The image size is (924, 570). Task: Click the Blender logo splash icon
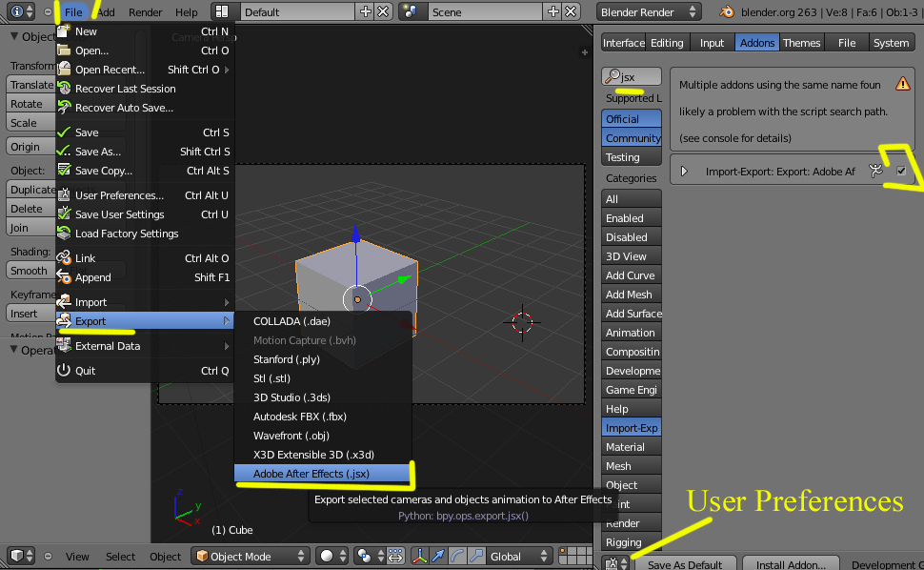[727, 11]
